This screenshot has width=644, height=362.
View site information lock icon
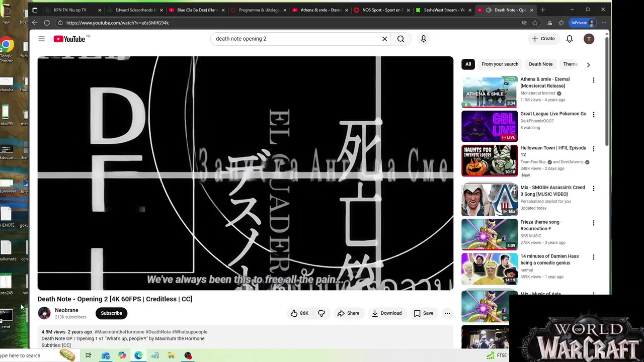(x=60, y=23)
